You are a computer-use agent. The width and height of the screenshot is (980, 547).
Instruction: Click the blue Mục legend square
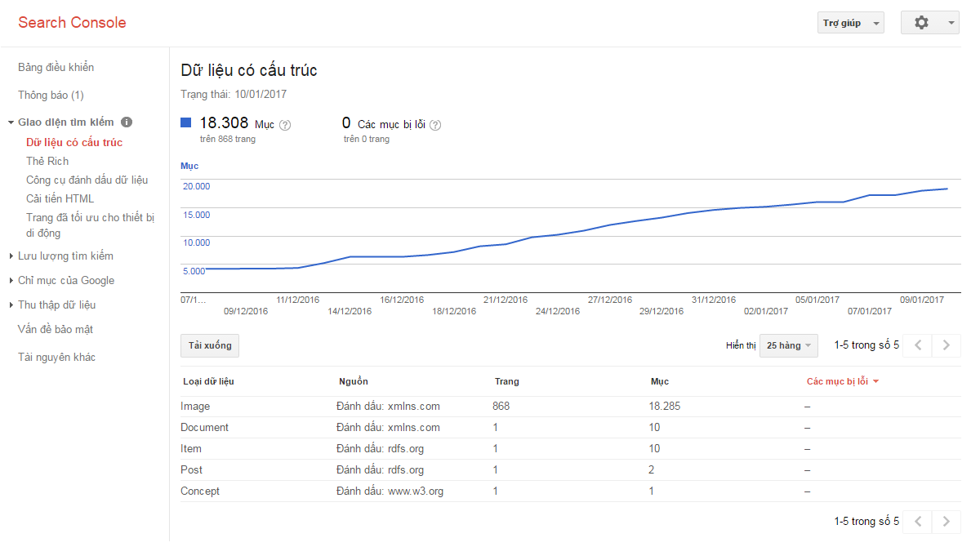pos(185,122)
